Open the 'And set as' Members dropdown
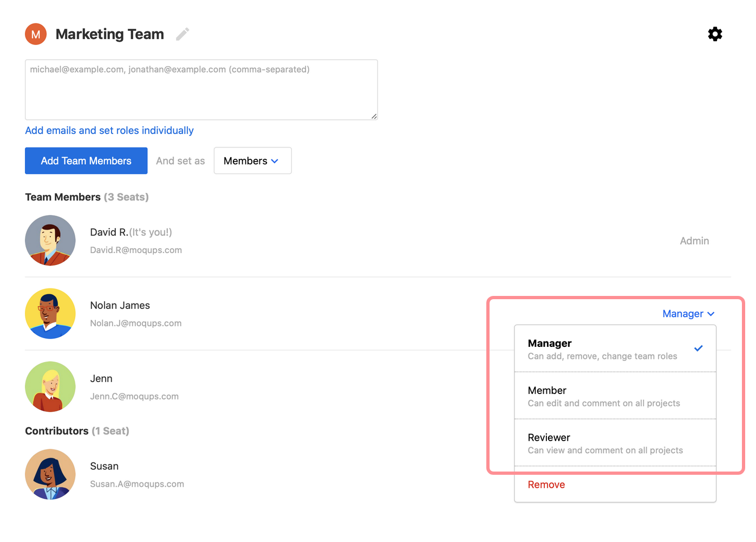 tap(252, 160)
